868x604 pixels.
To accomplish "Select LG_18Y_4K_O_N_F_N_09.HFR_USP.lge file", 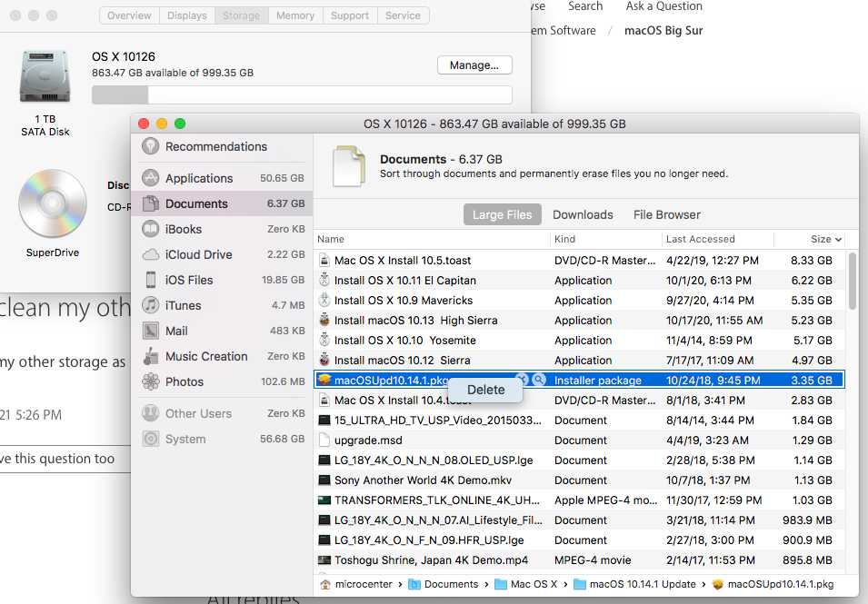I will pyautogui.click(x=579, y=540).
